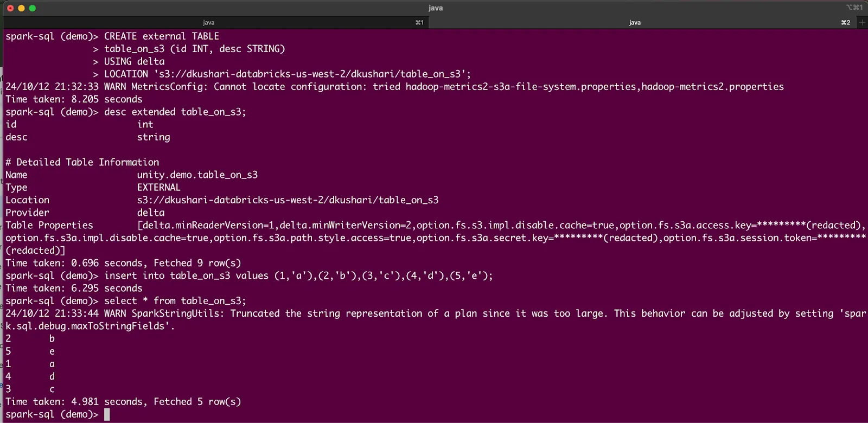Click the unity.demo.table_on_s3 name value
The width and height of the screenshot is (868, 423).
[197, 175]
